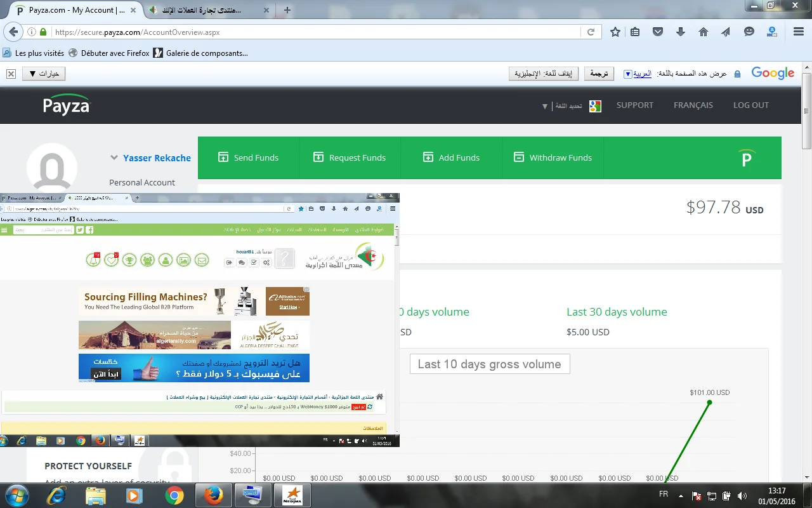Open the translate options dropdown button
Image resolution: width=812 pixels, height=508 pixels.
[x=44, y=74]
